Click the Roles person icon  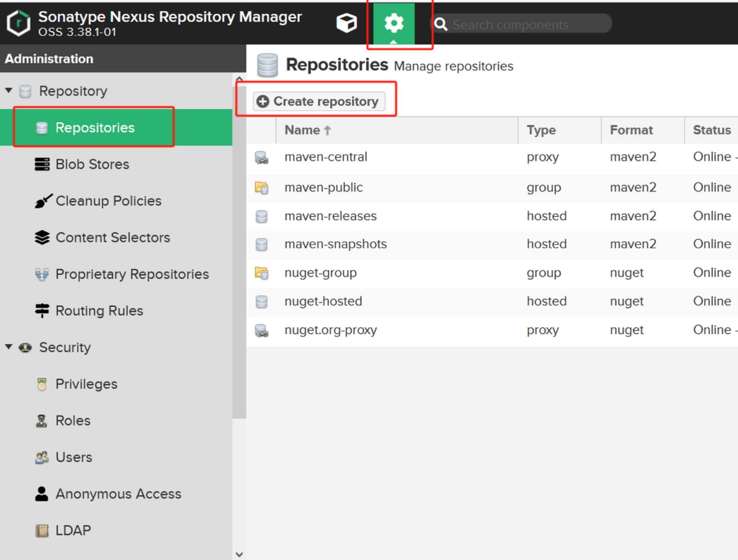(42, 421)
